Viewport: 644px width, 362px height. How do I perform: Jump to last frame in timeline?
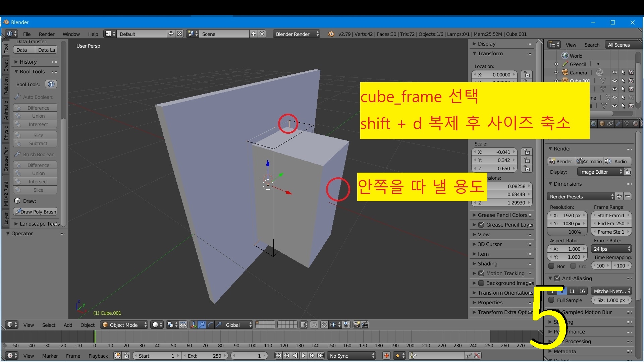click(x=321, y=356)
